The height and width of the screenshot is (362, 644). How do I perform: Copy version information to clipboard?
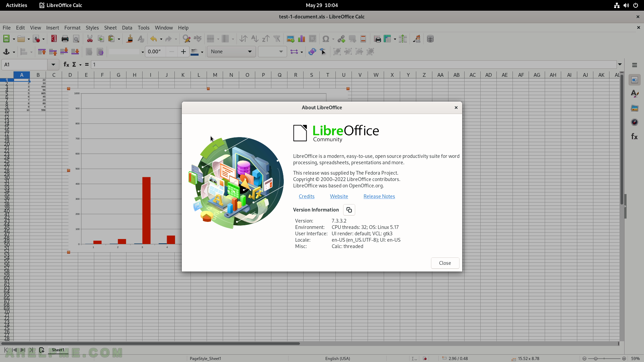coord(349,210)
